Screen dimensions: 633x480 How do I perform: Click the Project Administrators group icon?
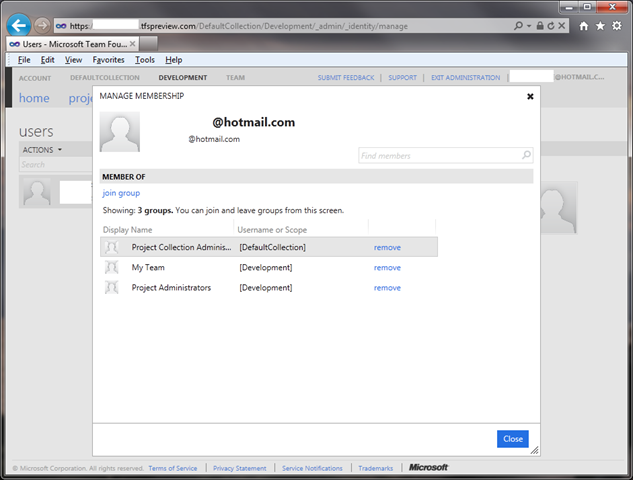[112, 288]
